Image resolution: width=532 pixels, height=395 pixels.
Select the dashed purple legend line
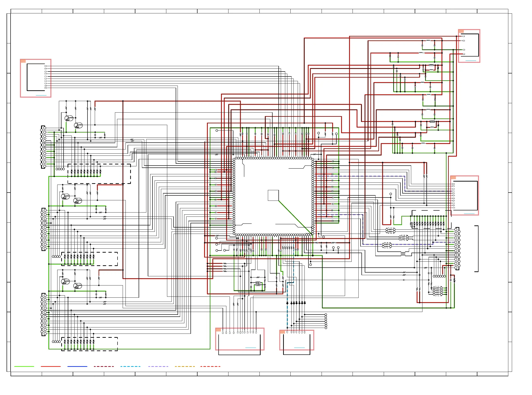pyautogui.click(x=158, y=366)
